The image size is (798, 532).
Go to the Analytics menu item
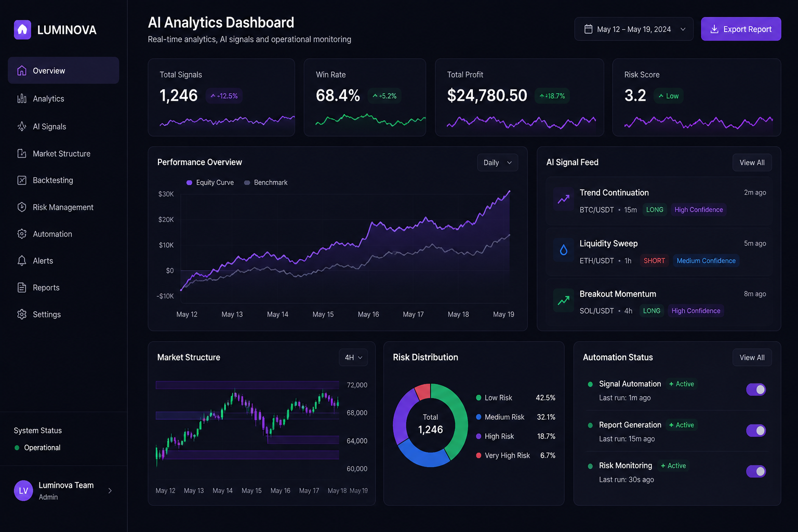[63, 99]
